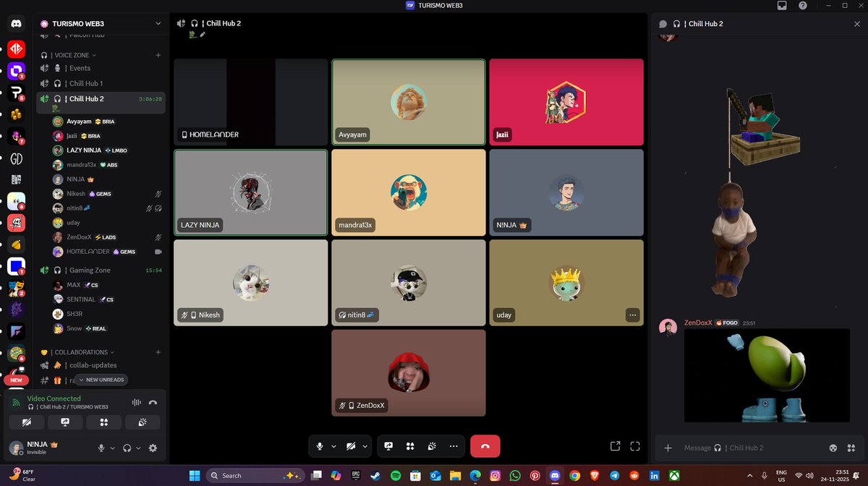This screenshot has height=486, width=868.
Task: Collapse the VOICE ZONE category
Action: [72, 55]
